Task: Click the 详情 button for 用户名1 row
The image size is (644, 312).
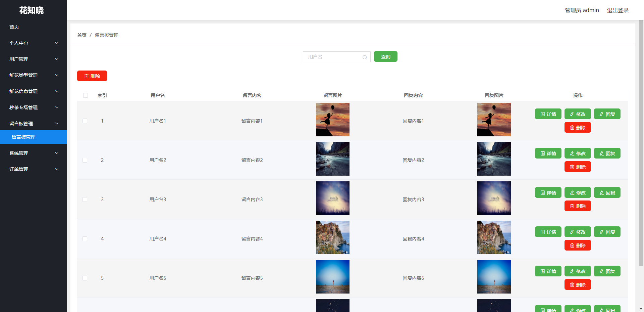Action: [548, 114]
